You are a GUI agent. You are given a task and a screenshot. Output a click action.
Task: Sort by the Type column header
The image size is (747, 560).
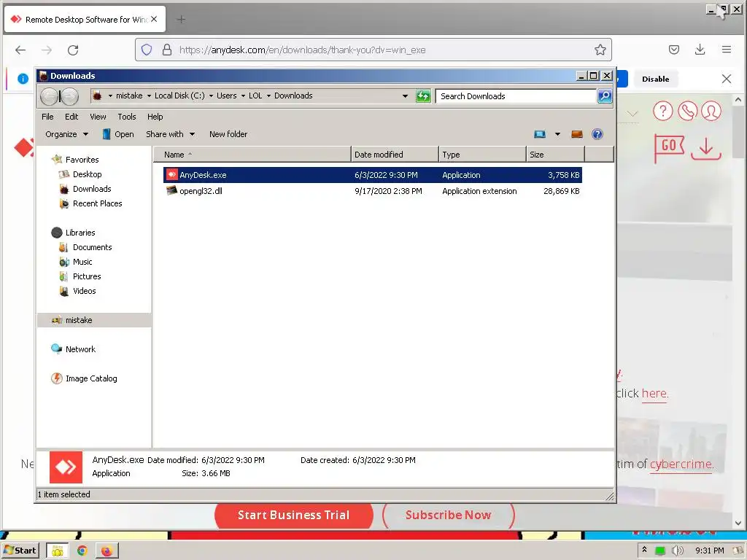tap(482, 155)
